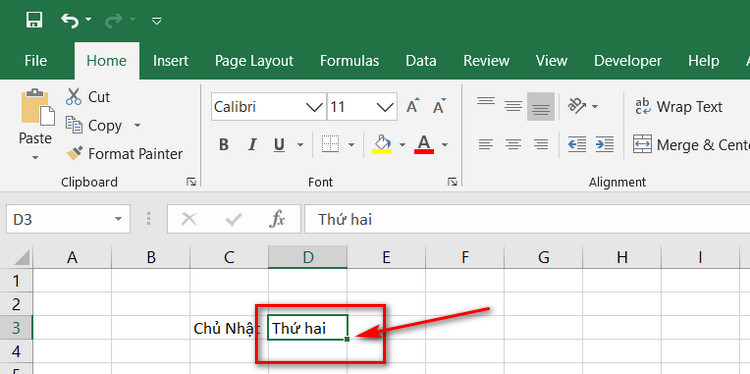Screen dimensions: 750x374
Task: Activate the Format Painter
Action: click(124, 154)
